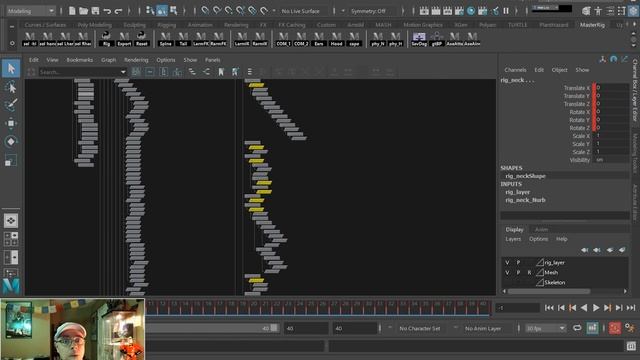The image size is (640, 360).
Task: Toggle the R reference state of Mesh layer
Action: tap(529, 272)
